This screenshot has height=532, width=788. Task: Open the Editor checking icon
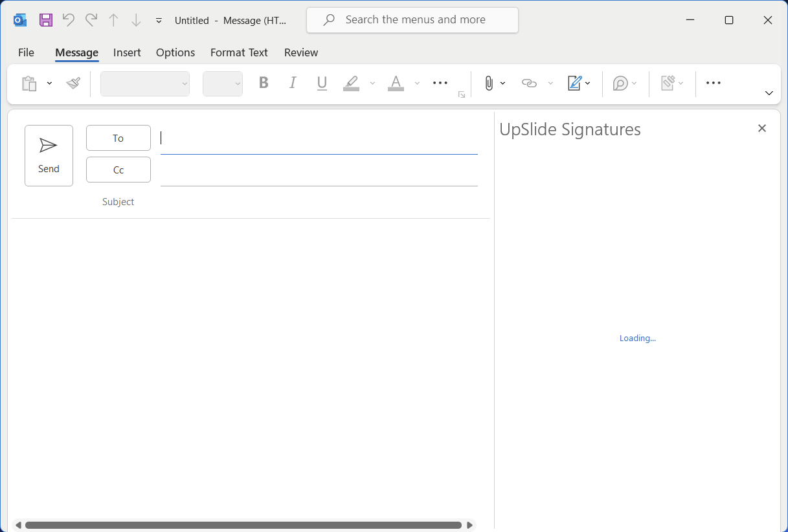coord(621,83)
